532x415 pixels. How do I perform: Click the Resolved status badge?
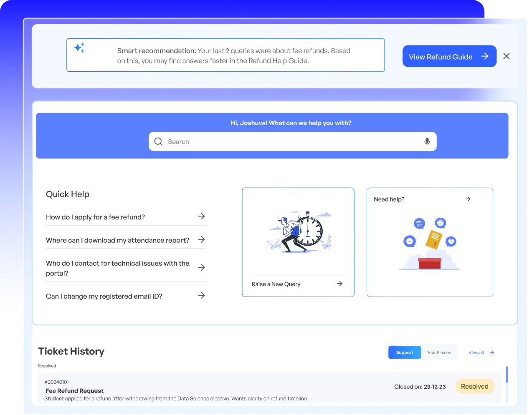pyautogui.click(x=474, y=386)
